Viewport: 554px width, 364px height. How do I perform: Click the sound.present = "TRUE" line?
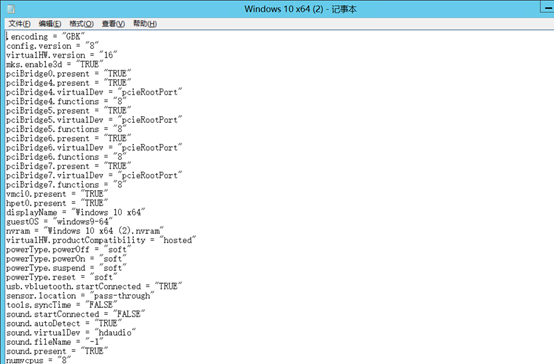pos(57,351)
